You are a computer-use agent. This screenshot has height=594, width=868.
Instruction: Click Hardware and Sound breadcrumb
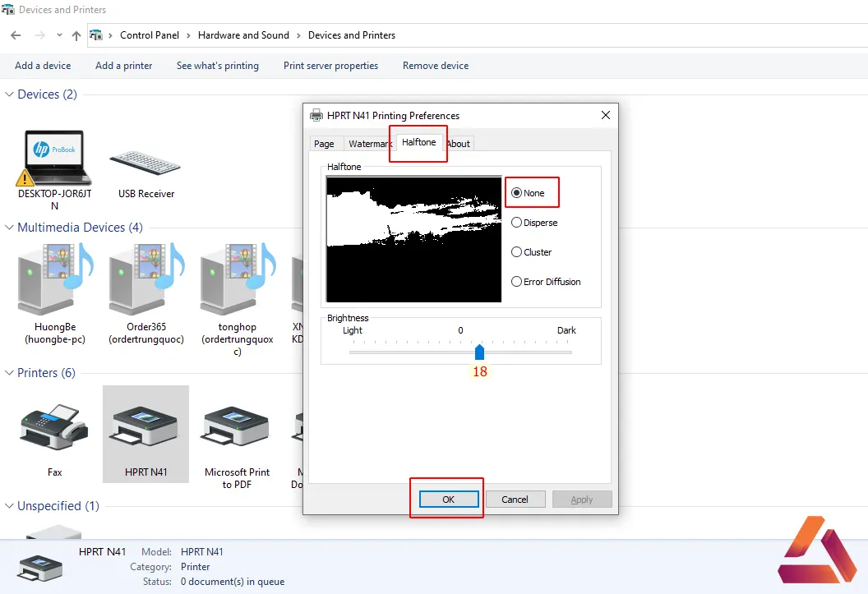243,35
